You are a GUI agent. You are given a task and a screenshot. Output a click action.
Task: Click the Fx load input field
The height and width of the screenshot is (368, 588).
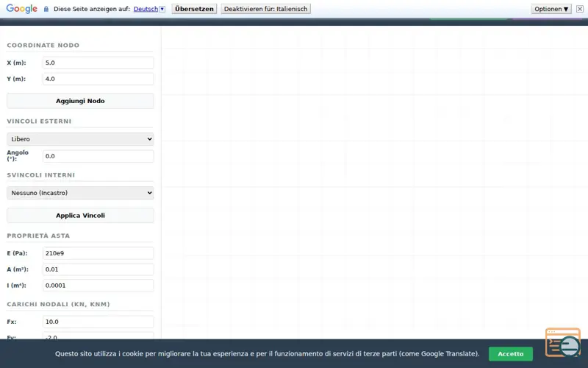click(98, 322)
